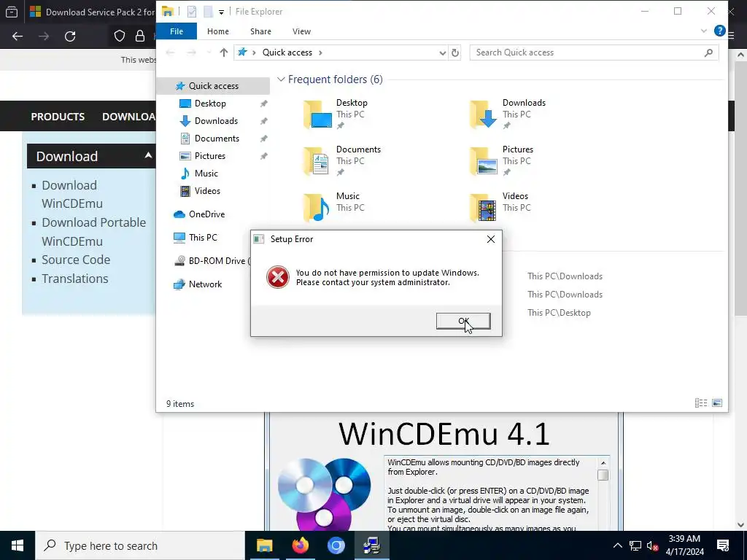Collapse the Frequent folders group
The image size is (747, 560).
[281, 79]
